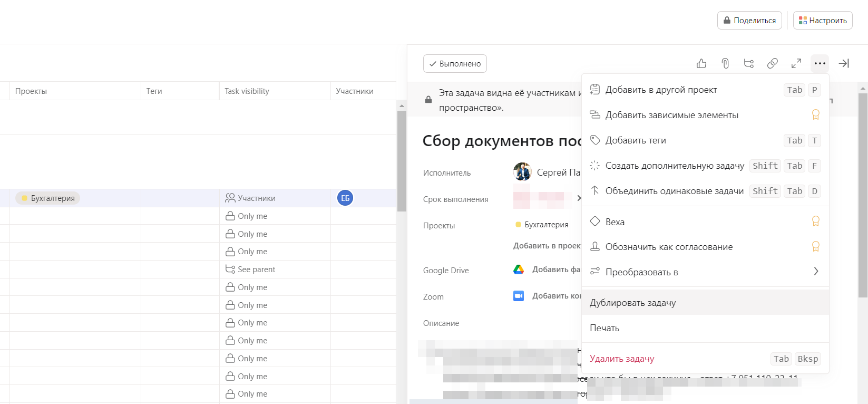Choose Добавить зависимые элементы
The image size is (868, 404).
point(705,115)
